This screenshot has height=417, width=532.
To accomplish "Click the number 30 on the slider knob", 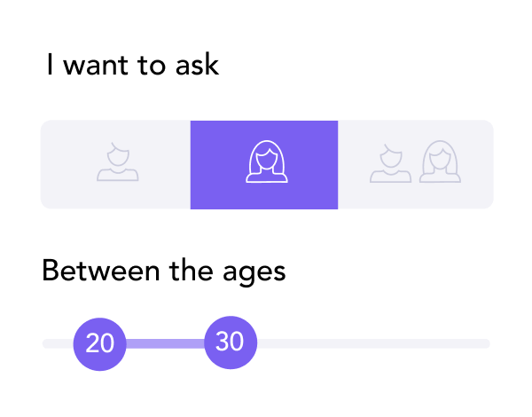I will [230, 342].
